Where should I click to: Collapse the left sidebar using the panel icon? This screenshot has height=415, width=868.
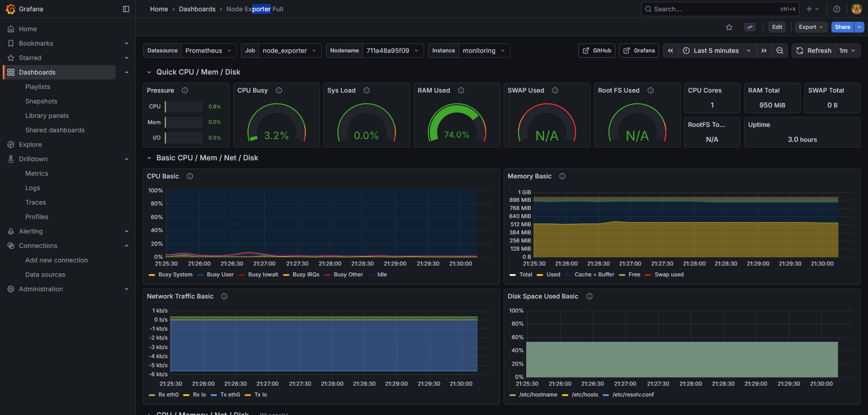tap(125, 9)
